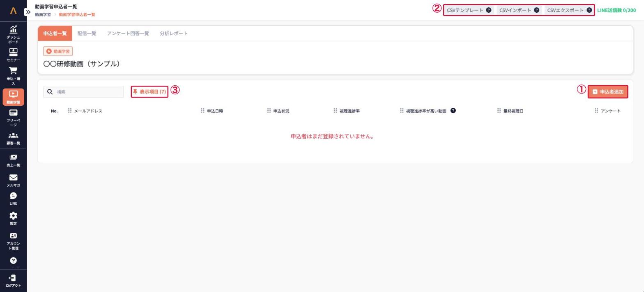644x292 pixels.
Task: Click the 最終視聴日 column header
Action: point(513,111)
